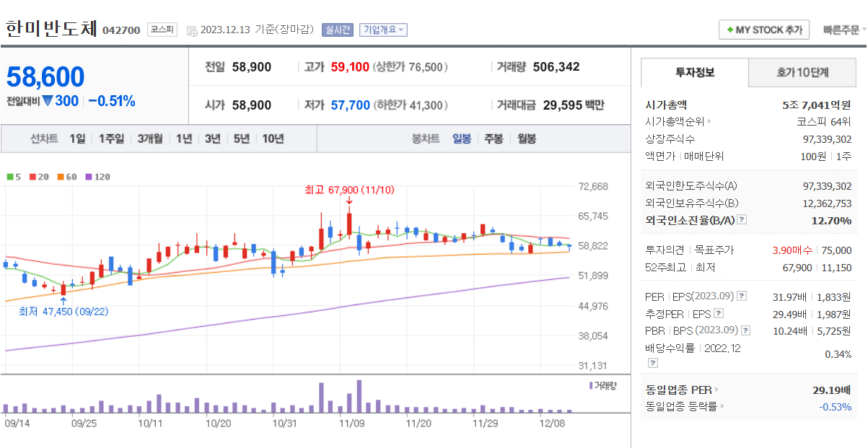
Task: Click the blue down triangle beside 300
Action: (x=48, y=101)
